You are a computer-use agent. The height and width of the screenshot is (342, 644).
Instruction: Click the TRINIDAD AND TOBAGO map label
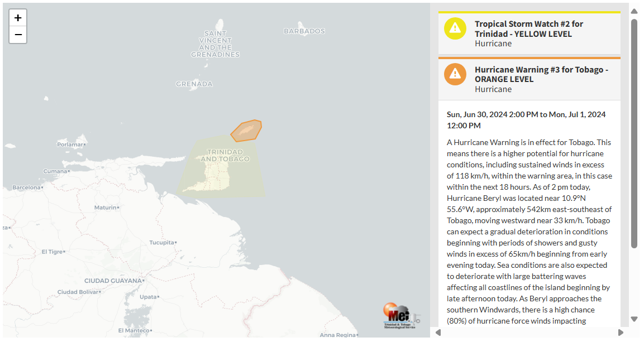225,156
